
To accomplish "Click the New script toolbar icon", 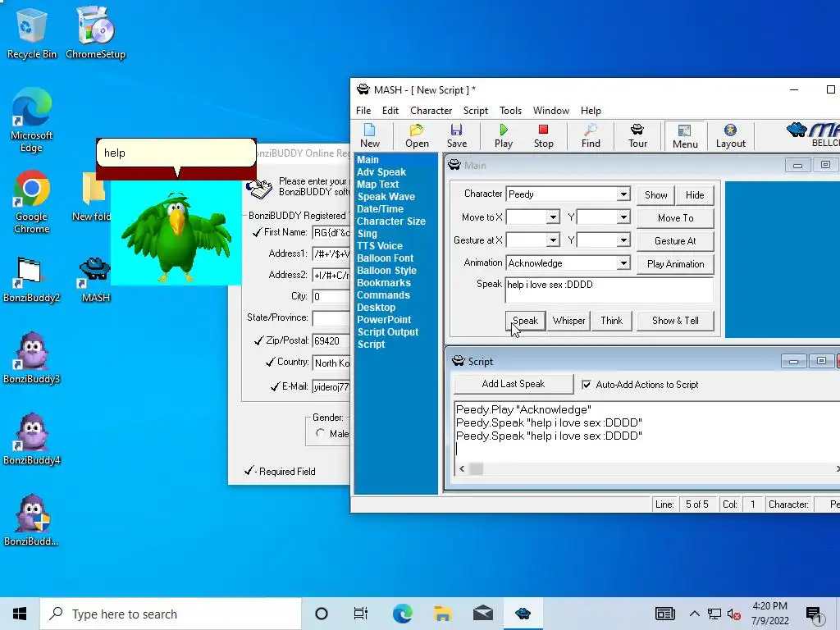I will pos(370,136).
